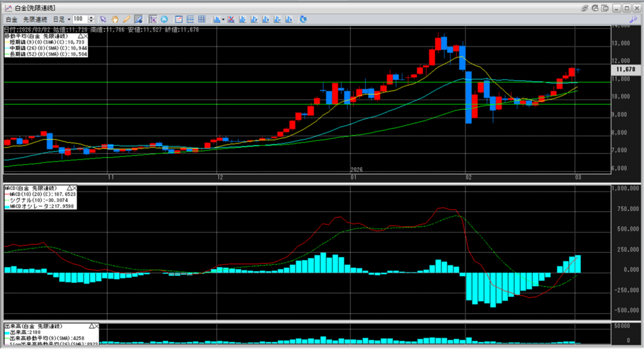The width and height of the screenshot is (644, 349).
Task: Click the blue circular up-arrow icon
Action: 164,19
